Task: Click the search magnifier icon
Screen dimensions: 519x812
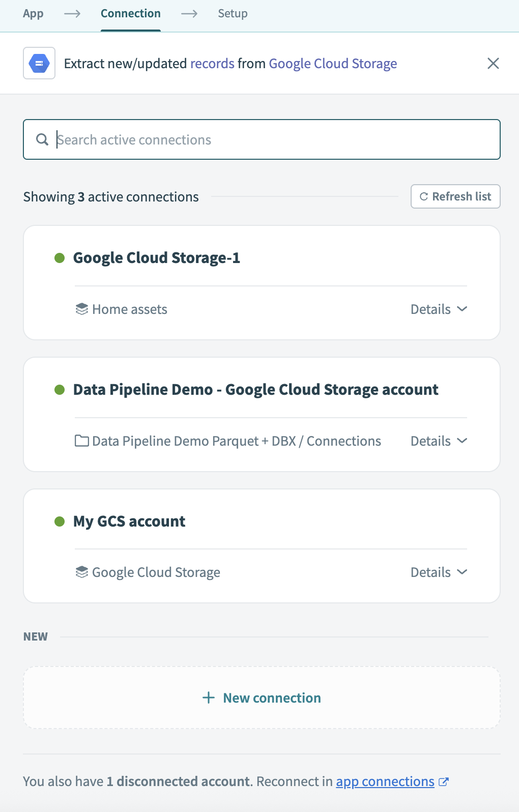Action: [x=42, y=139]
